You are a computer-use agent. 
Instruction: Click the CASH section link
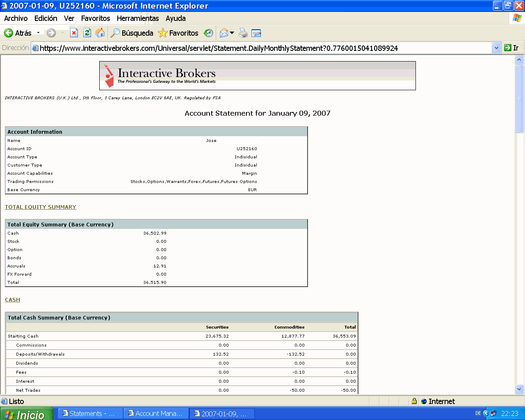tap(12, 300)
